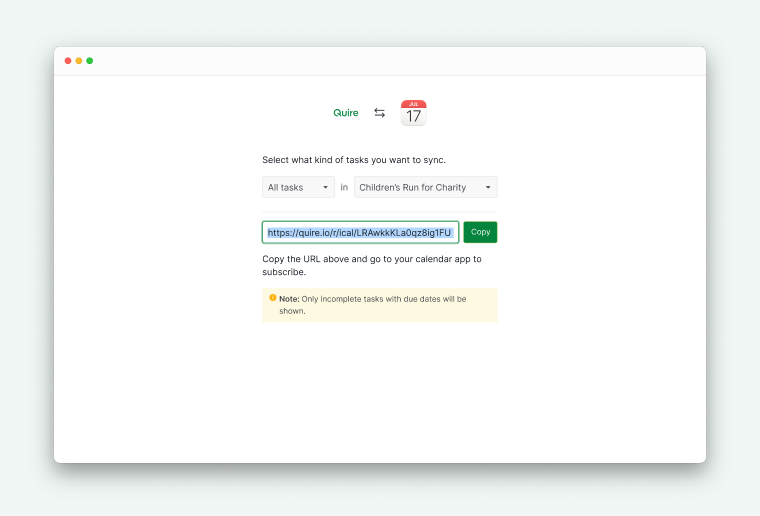Click inside the quire.io iCal URL field
Viewport: 760px width, 516px height.
tap(360, 233)
